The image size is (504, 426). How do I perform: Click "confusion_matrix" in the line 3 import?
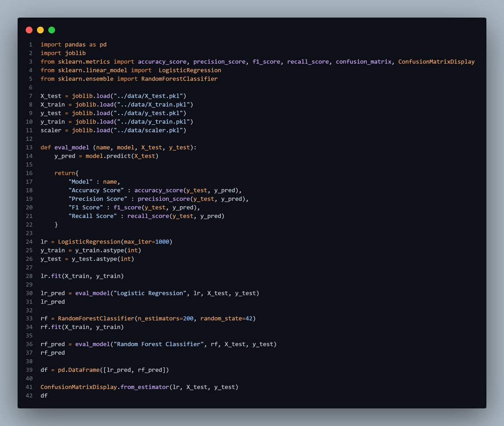364,62
